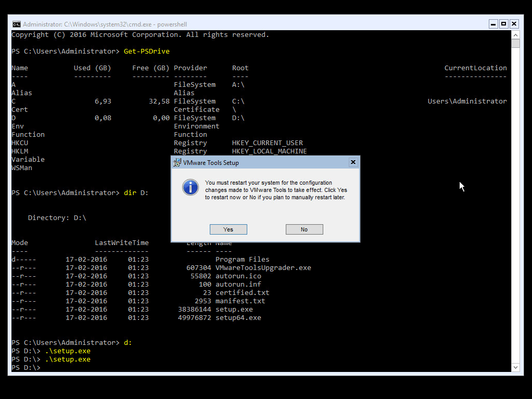Click the VMwareToolsUpgrader.exe file name
This screenshot has width=532, height=399.
click(263, 268)
